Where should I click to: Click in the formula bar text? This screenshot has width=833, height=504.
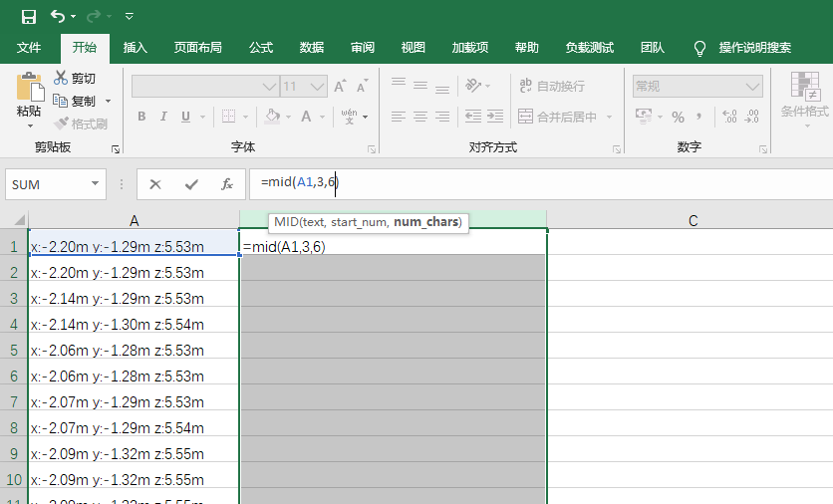pos(300,182)
